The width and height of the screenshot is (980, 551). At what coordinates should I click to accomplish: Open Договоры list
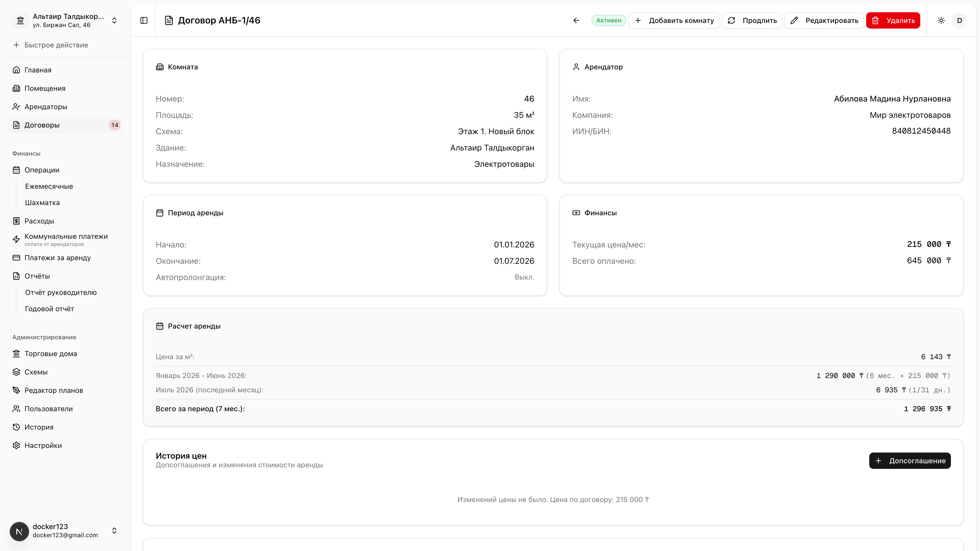point(65,125)
